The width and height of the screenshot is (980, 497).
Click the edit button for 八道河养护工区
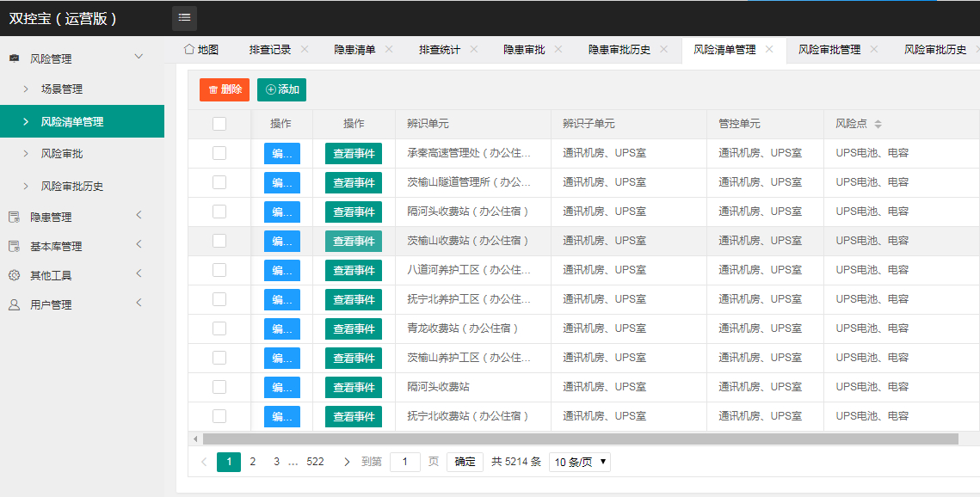[x=282, y=270]
